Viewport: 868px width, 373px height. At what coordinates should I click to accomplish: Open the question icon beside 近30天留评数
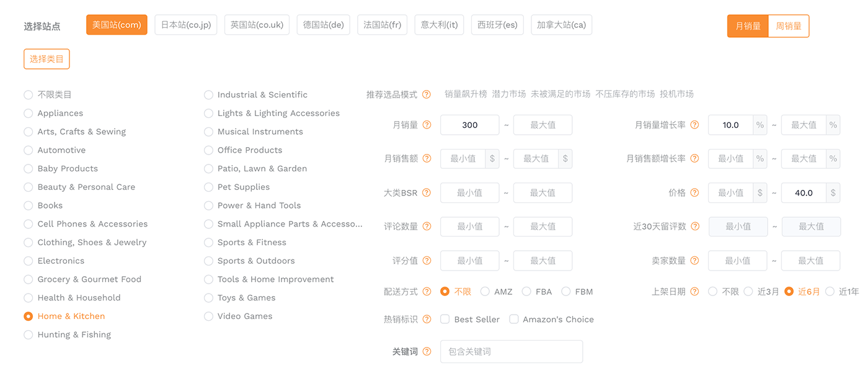tap(694, 226)
